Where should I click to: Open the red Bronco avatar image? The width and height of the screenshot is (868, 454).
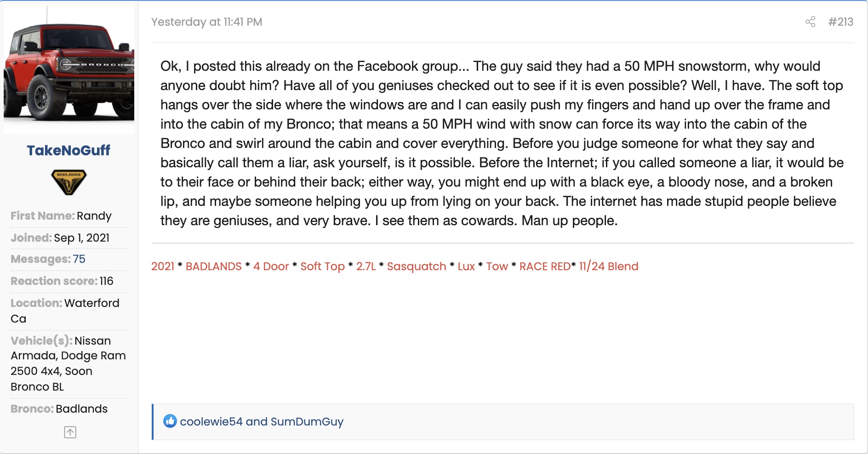point(69,69)
